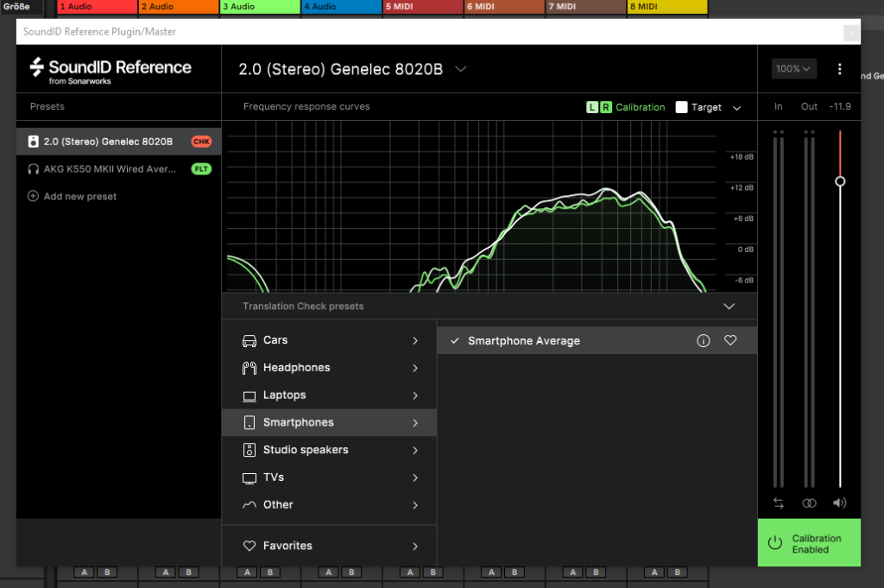Click the speaker volume icon
Viewport: 884px width, 588px height.
839,503
